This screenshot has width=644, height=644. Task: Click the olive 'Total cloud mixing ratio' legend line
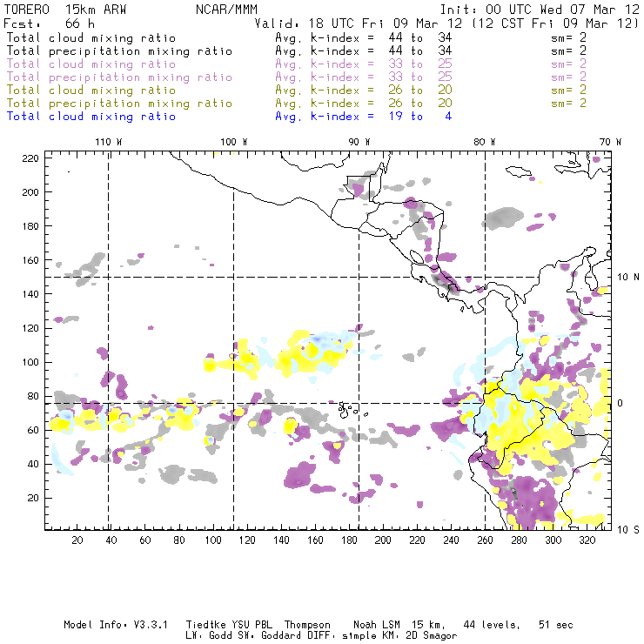click(91, 90)
